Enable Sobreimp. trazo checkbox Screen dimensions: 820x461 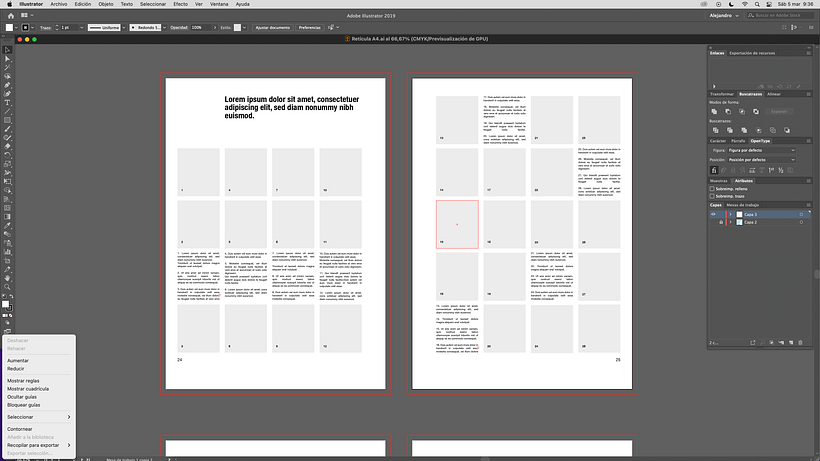click(x=712, y=196)
